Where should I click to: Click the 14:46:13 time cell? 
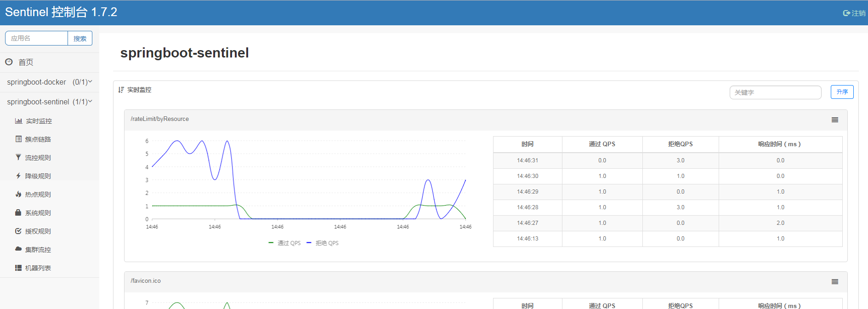click(x=528, y=239)
